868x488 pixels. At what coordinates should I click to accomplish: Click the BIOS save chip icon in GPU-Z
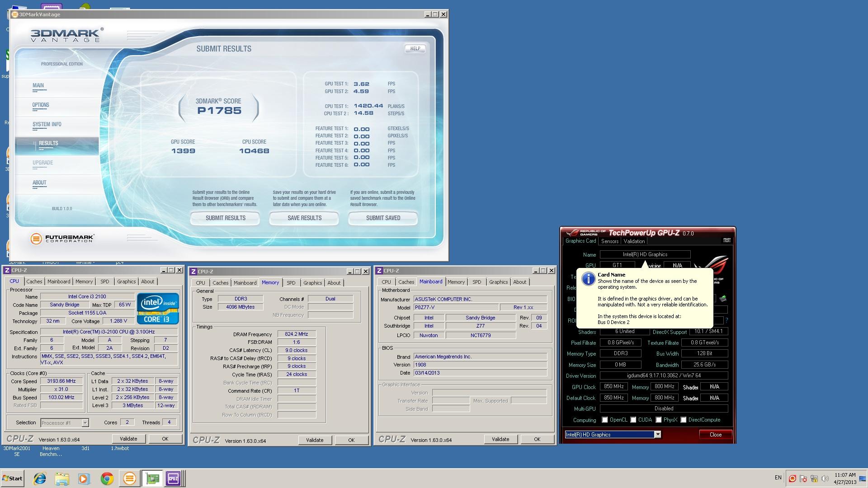pos(723,298)
